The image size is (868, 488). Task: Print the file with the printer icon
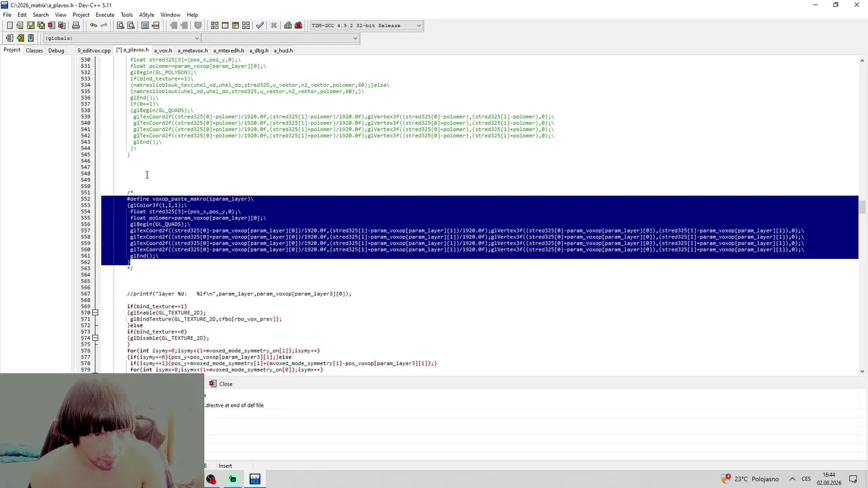click(76, 26)
